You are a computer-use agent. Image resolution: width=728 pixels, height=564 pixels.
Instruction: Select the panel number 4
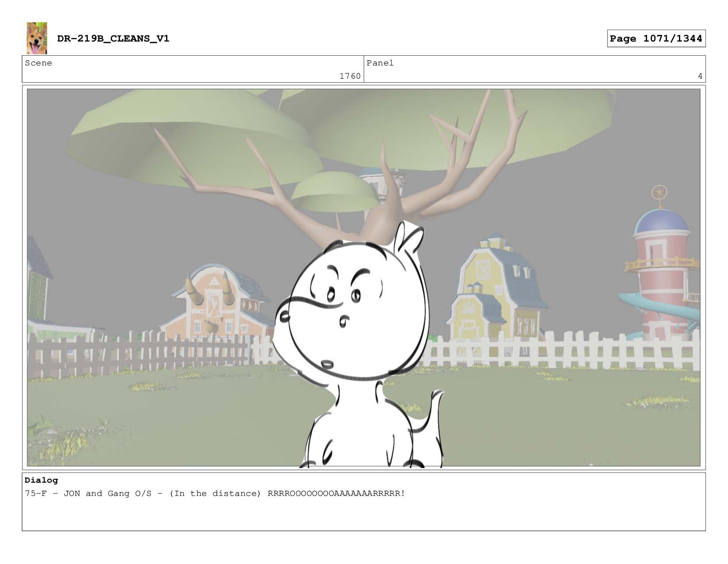coord(700,76)
